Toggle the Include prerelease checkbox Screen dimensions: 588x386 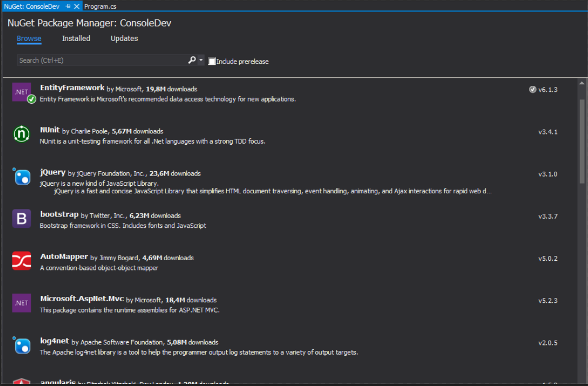212,61
